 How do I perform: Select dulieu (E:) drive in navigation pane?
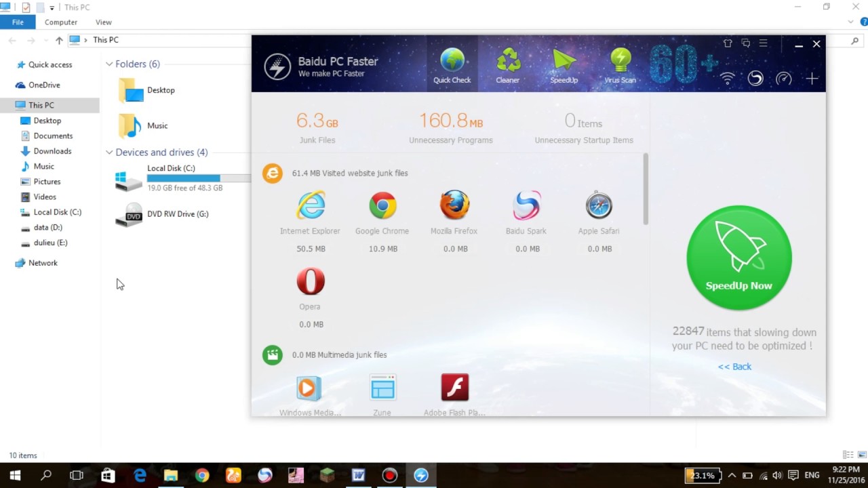(x=50, y=243)
